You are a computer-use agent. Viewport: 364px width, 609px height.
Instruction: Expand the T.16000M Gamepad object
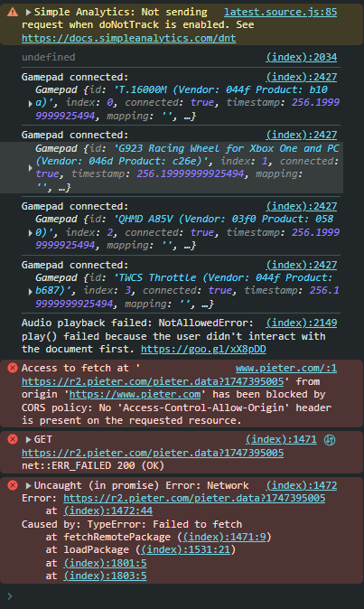click(x=31, y=104)
